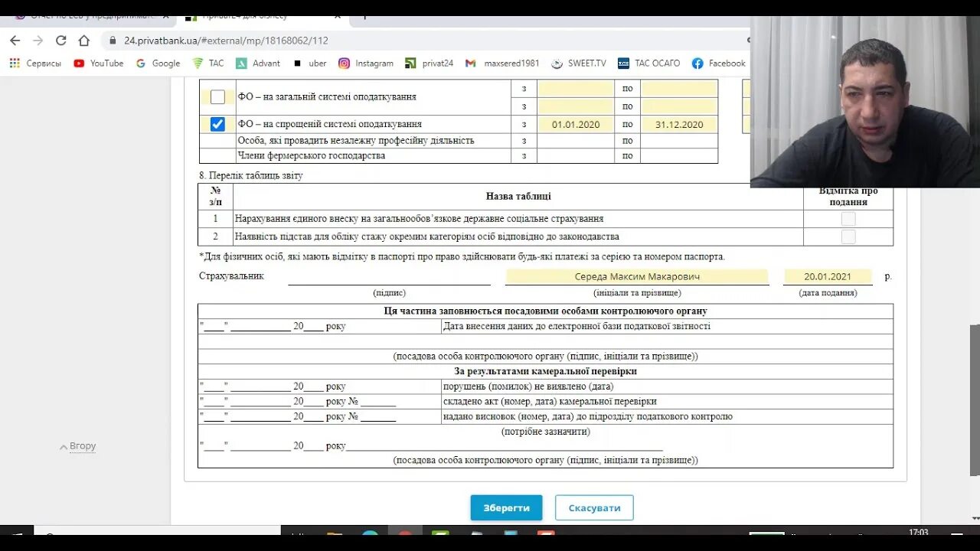Open the Сервисы apps bookmark
The height and width of the screenshot is (551, 980).
pos(35,64)
